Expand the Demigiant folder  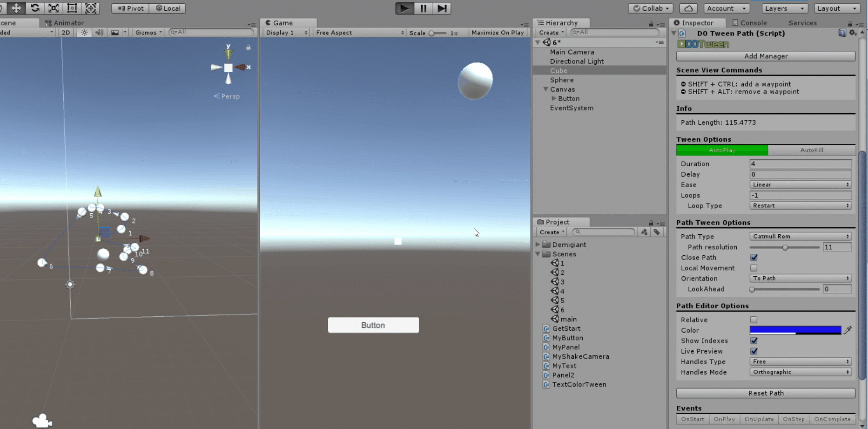[538, 245]
